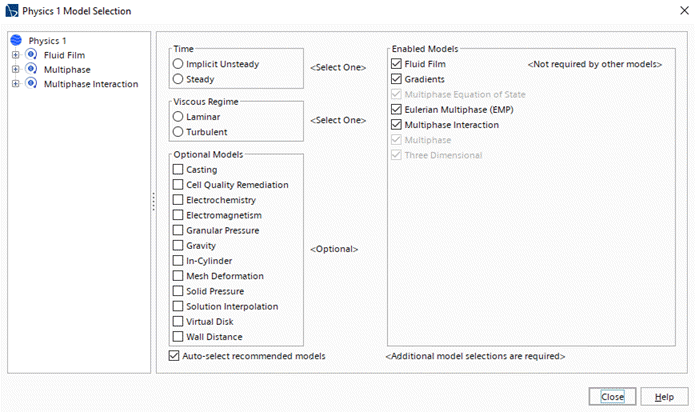Open the Help button

tap(664, 397)
